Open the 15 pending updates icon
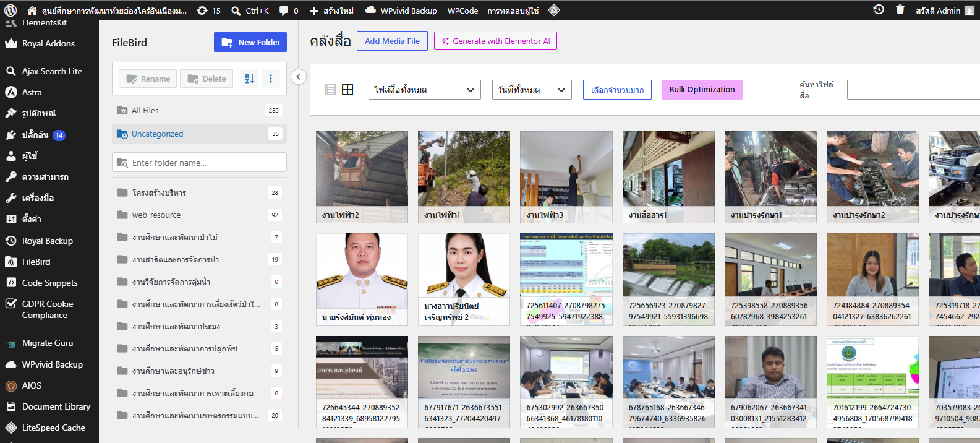The image size is (980, 443). point(208,11)
